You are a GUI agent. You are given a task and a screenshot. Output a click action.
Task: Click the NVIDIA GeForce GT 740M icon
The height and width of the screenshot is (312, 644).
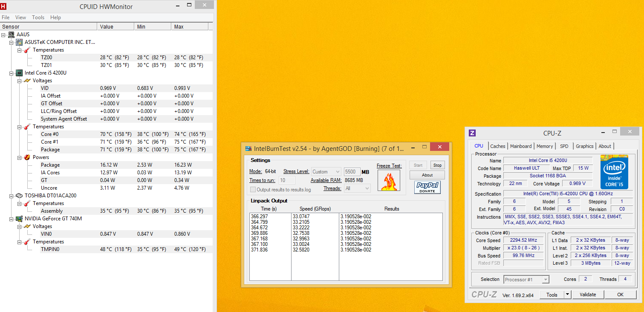(19, 219)
